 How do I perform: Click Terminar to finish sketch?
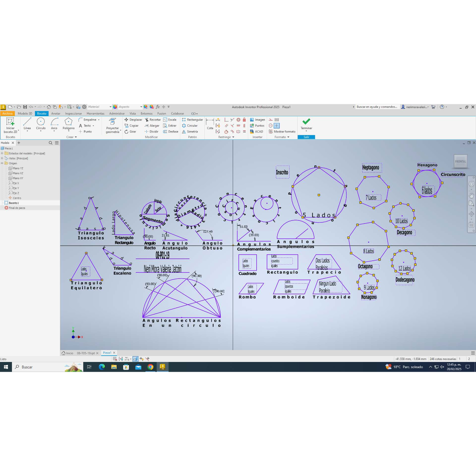pos(306,124)
